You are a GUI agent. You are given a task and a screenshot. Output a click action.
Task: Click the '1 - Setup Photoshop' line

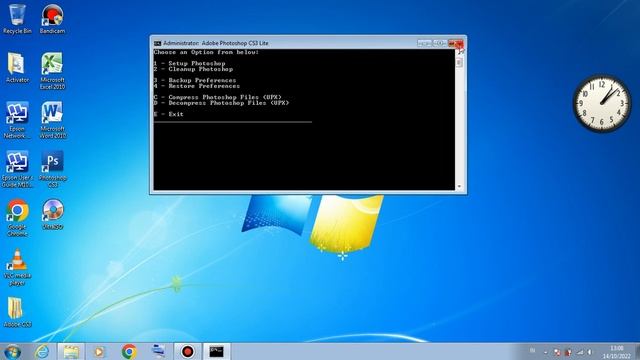coord(189,63)
